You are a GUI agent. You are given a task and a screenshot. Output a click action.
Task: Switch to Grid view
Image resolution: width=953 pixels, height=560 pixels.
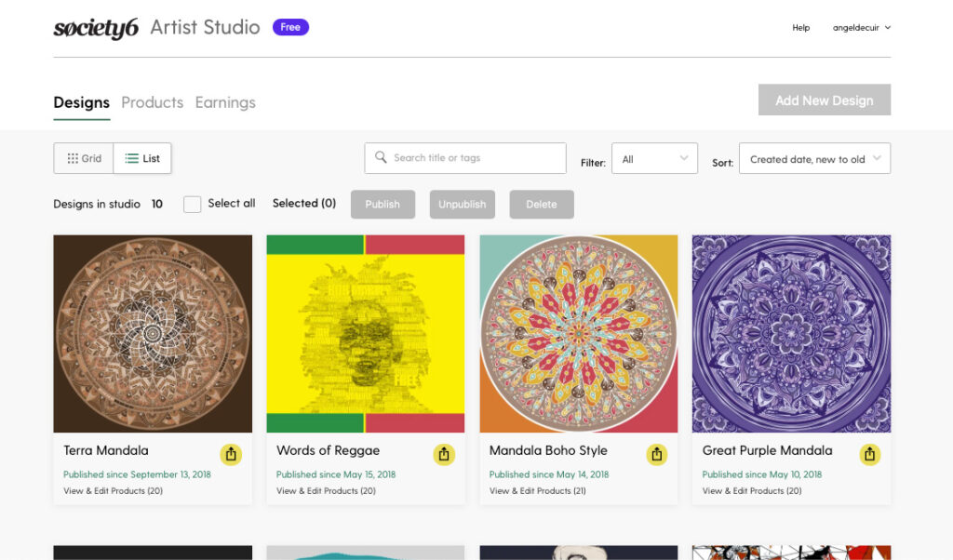click(84, 158)
